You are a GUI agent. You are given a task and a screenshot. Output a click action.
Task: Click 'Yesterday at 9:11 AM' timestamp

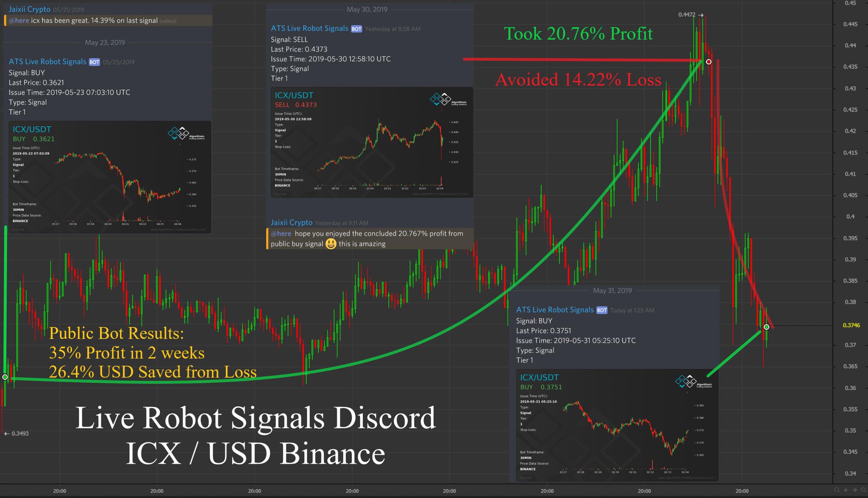point(342,223)
